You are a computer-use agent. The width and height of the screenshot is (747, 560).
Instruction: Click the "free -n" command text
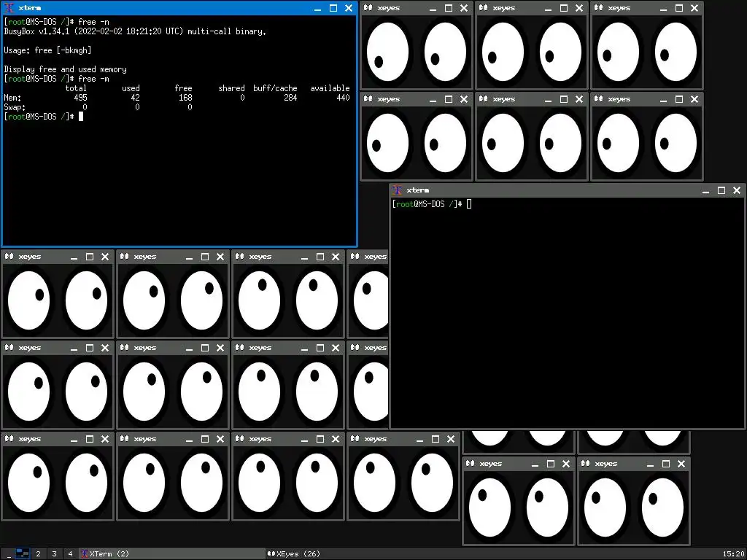[x=93, y=22]
